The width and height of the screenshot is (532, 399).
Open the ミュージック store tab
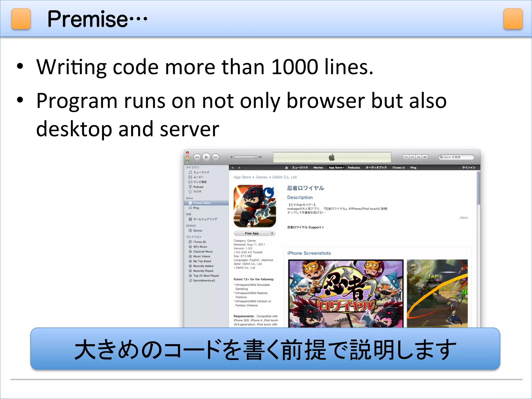tap(300, 168)
